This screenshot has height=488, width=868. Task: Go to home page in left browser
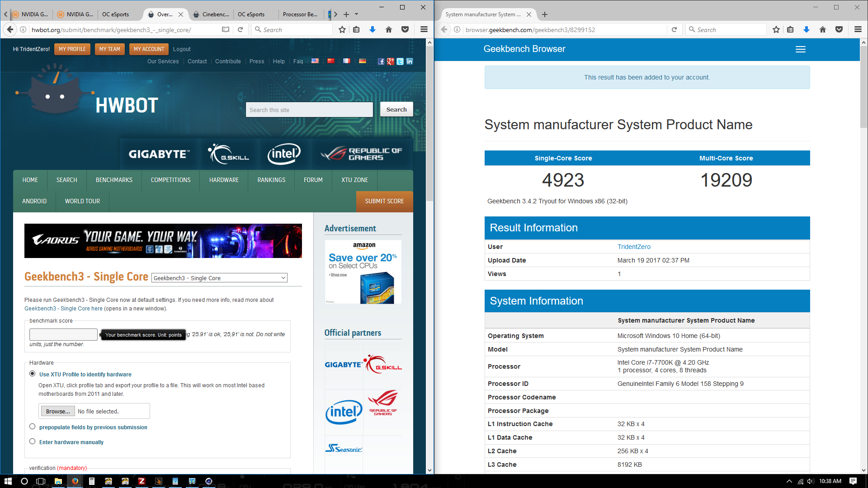(x=389, y=29)
